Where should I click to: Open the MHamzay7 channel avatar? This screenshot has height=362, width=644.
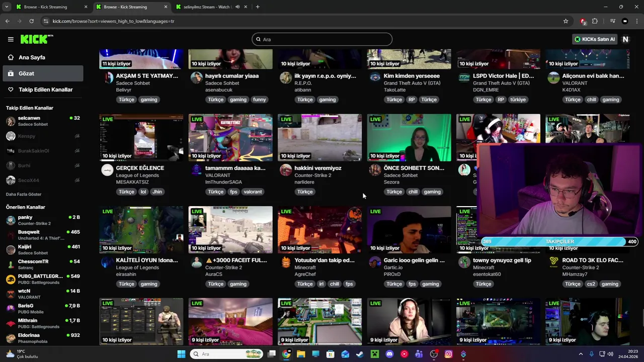pyautogui.click(x=553, y=262)
